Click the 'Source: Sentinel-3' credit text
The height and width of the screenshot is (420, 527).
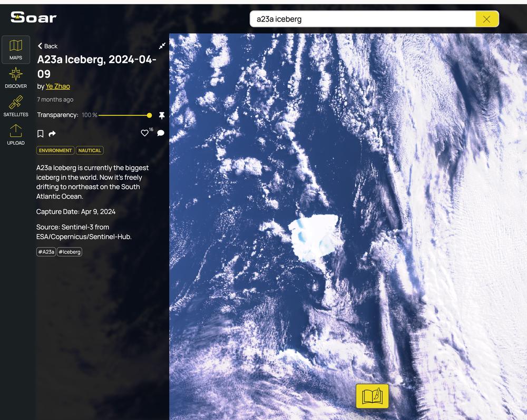pyautogui.click(x=84, y=232)
